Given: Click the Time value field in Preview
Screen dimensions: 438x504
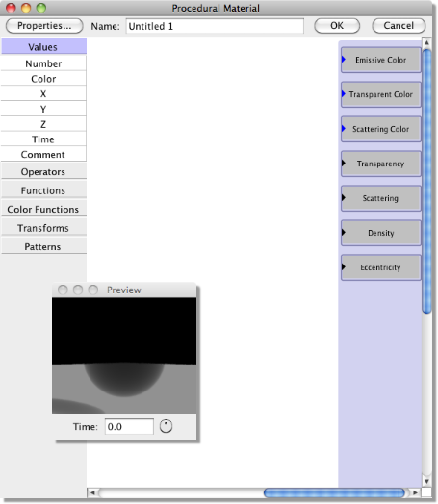Looking at the screenshot, I should click(x=129, y=426).
